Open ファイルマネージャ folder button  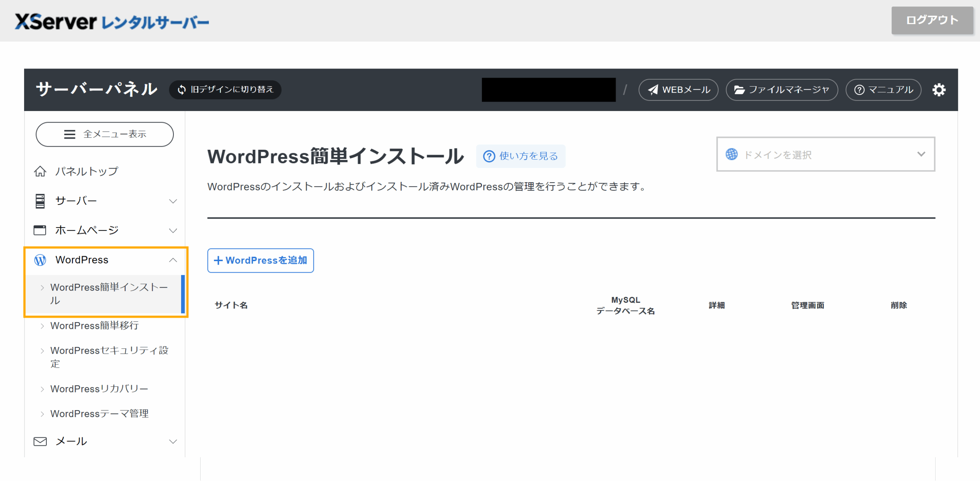781,90
